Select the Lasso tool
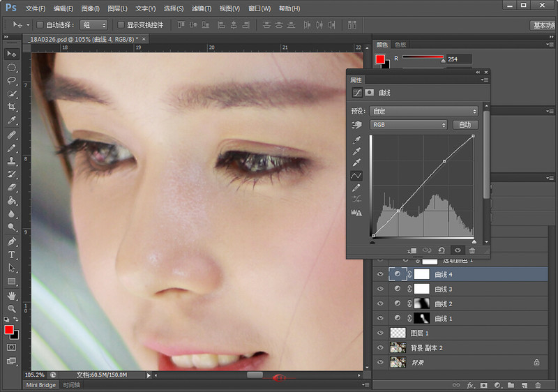Image resolution: width=558 pixels, height=392 pixels. pos(12,80)
